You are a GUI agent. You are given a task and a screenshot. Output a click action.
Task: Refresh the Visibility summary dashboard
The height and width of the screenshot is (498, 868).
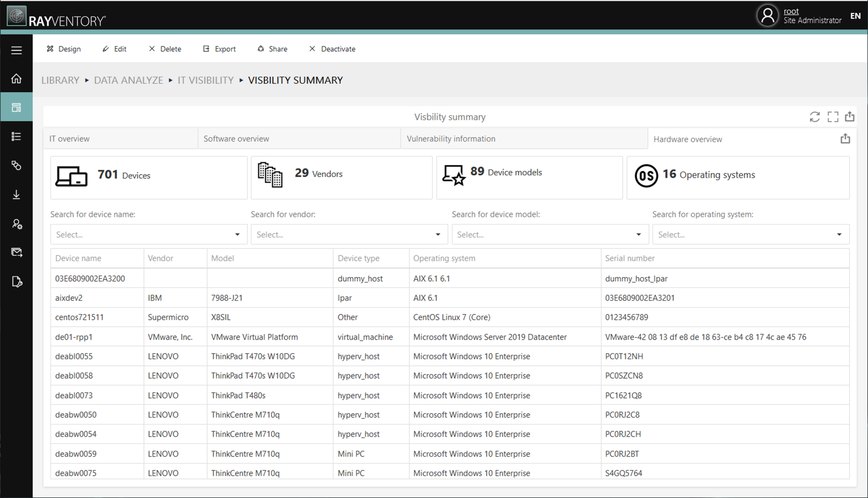(x=815, y=117)
